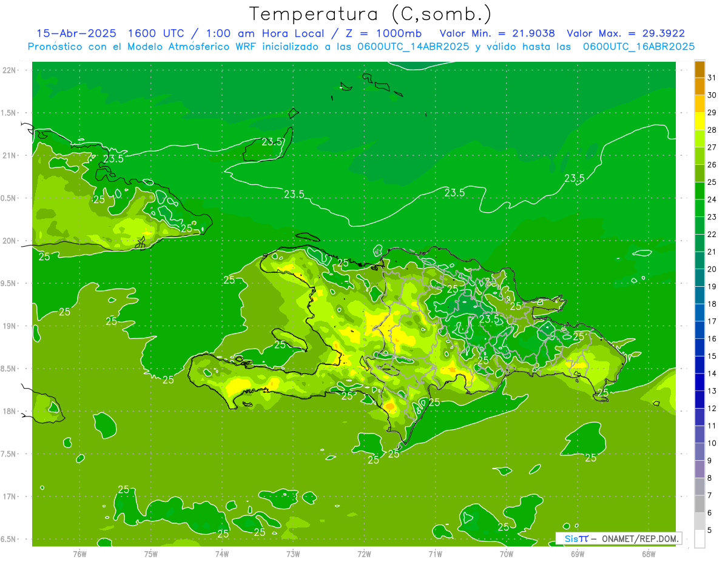This screenshot has width=728, height=562.
Task: Click the legend value label 26
Action: (x=712, y=165)
